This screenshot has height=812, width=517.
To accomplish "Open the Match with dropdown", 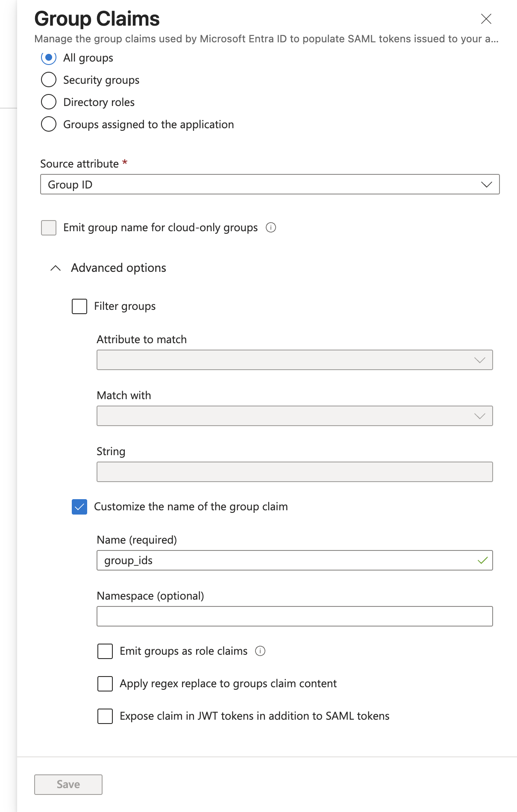I will coord(295,416).
